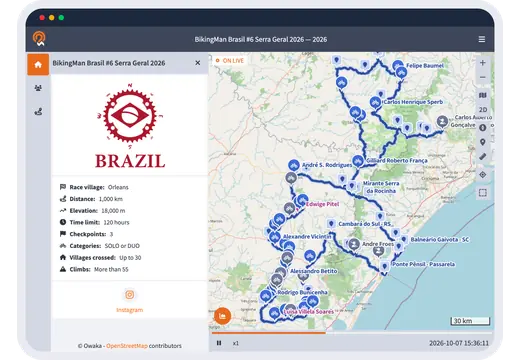Open the route sidebar icon
This screenshot has width=520, height=360.
pos(38,112)
